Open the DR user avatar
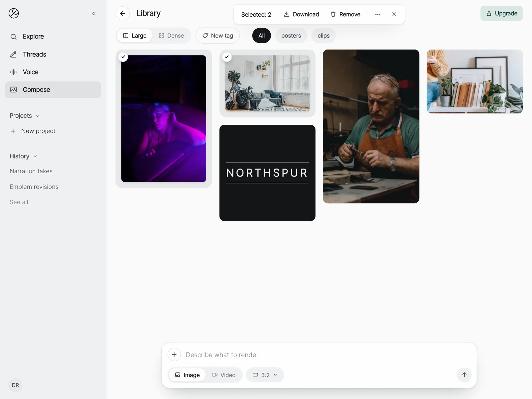The width and height of the screenshot is (532, 399). point(15,385)
